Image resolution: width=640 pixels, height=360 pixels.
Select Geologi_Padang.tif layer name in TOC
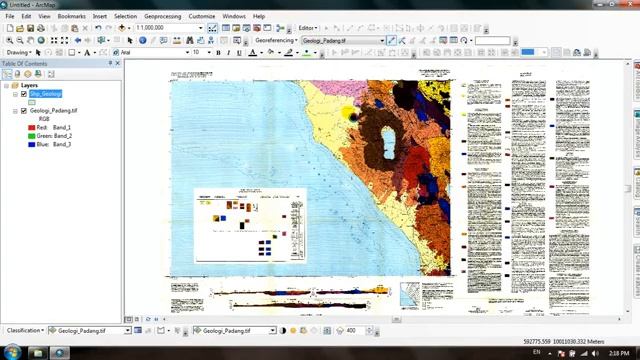click(53, 111)
